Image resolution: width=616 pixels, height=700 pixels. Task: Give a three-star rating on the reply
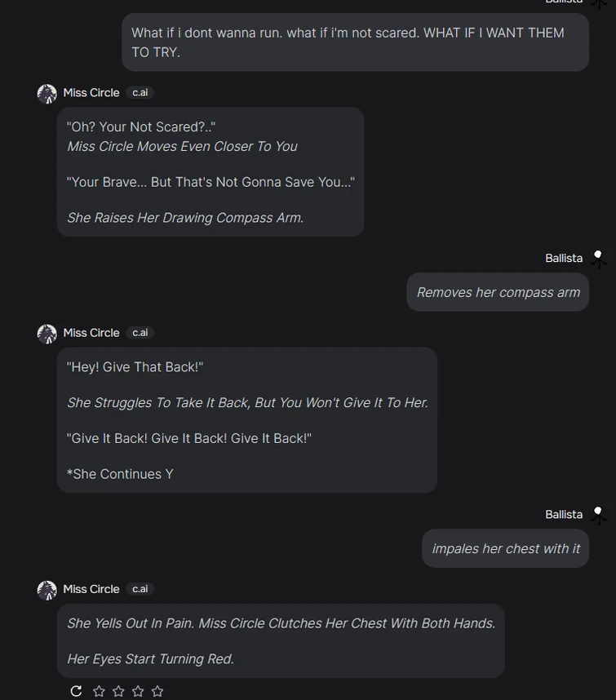click(x=137, y=690)
